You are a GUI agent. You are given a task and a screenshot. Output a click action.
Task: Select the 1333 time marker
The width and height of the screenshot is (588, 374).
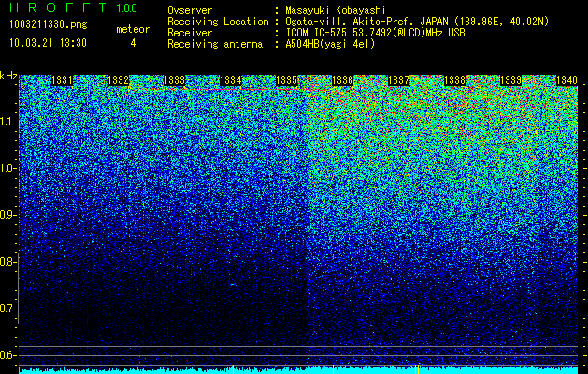175,80
